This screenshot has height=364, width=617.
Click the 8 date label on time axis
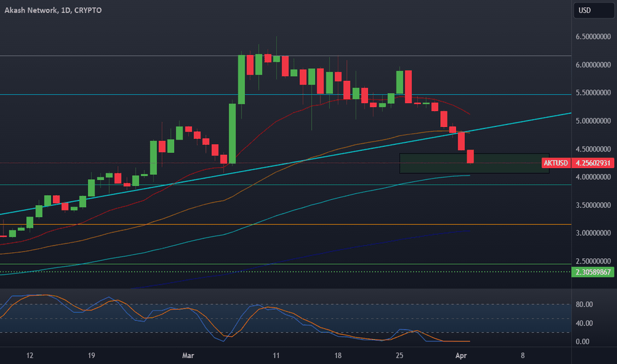click(522, 355)
